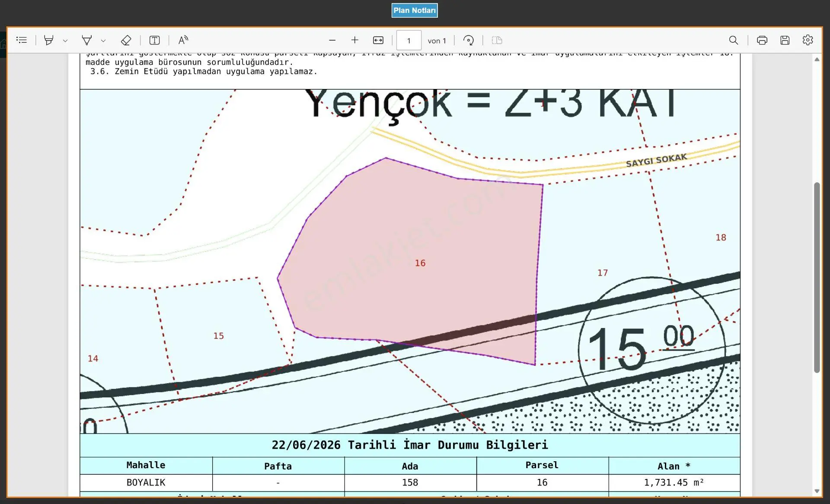Toggle the page view layout
Screen dimensions: 830x504
point(497,40)
